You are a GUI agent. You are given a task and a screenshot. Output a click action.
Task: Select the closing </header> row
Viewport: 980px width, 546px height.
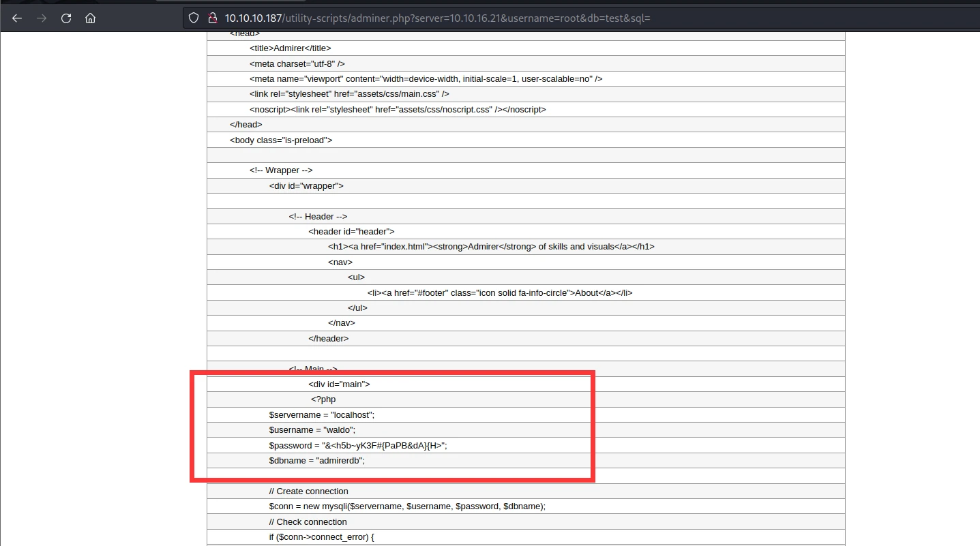526,338
